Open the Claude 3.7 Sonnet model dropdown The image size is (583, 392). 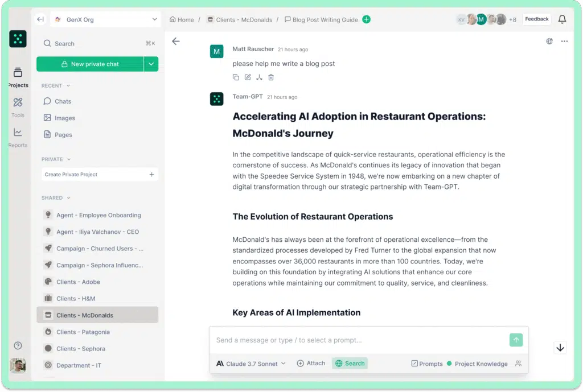251,364
